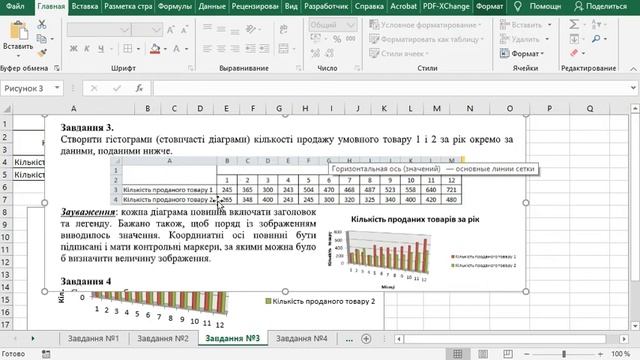This screenshot has height=360, width=640.
Task: Select column P header
Action: pyautogui.click(x=549, y=109)
